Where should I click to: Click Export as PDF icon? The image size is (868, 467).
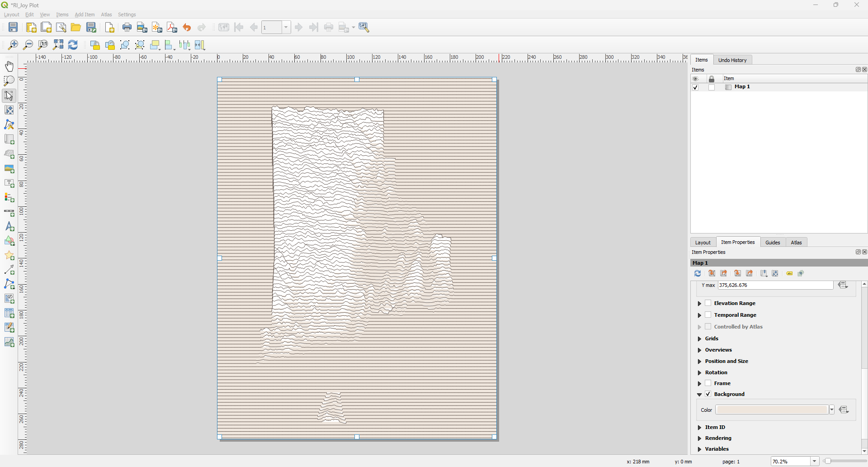(172, 28)
